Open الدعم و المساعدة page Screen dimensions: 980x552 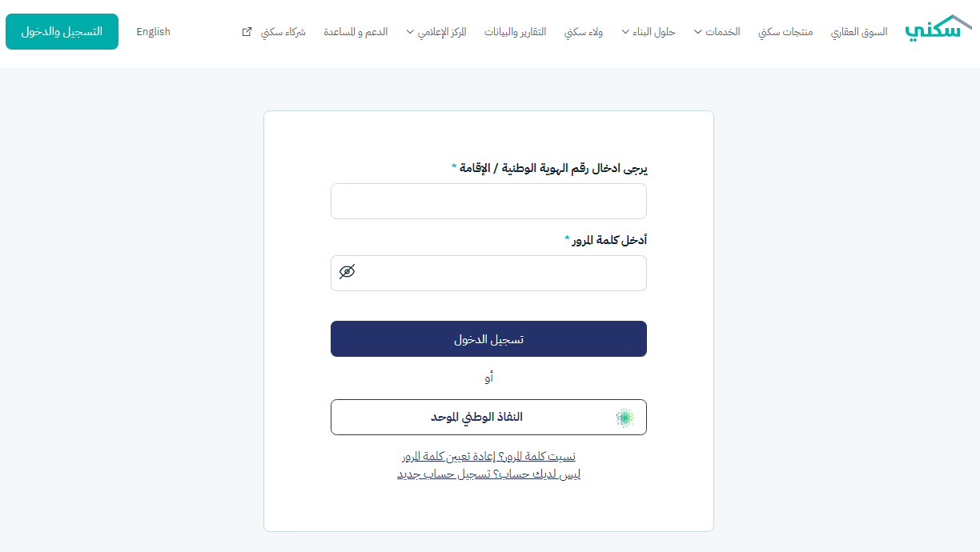(x=355, y=32)
